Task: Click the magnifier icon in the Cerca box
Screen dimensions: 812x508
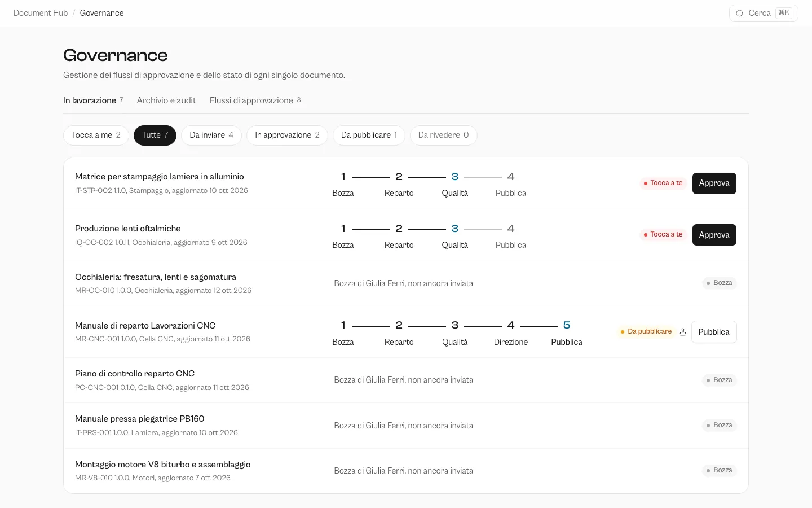Action: pyautogui.click(x=740, y=13)
